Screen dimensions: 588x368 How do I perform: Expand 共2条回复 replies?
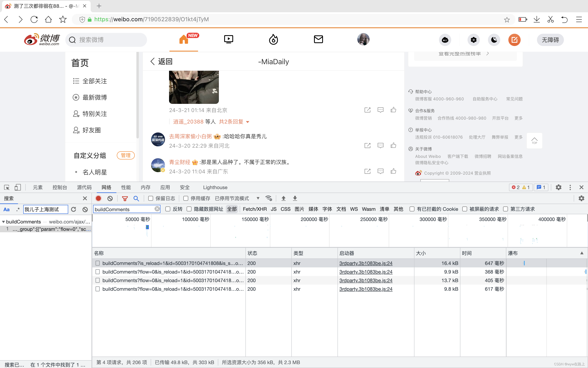pos(234,122)
